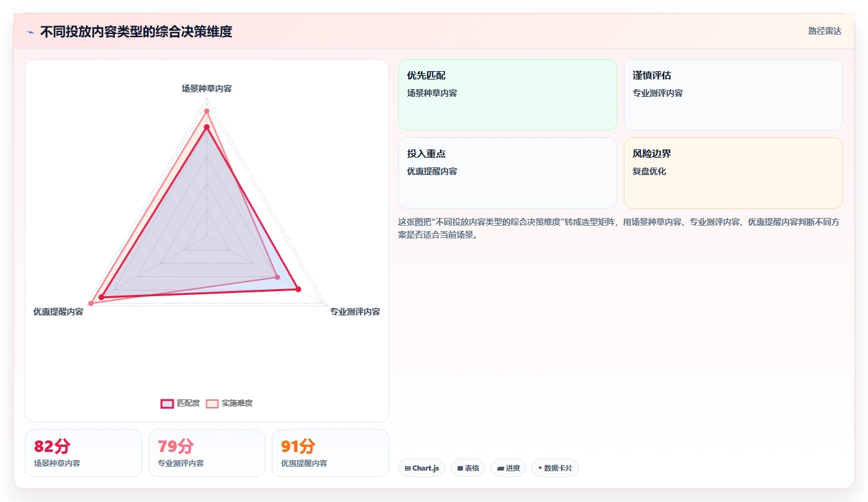
Task: Select the 82分 score card
Action: pyautogui.click(x=83, y=453)
